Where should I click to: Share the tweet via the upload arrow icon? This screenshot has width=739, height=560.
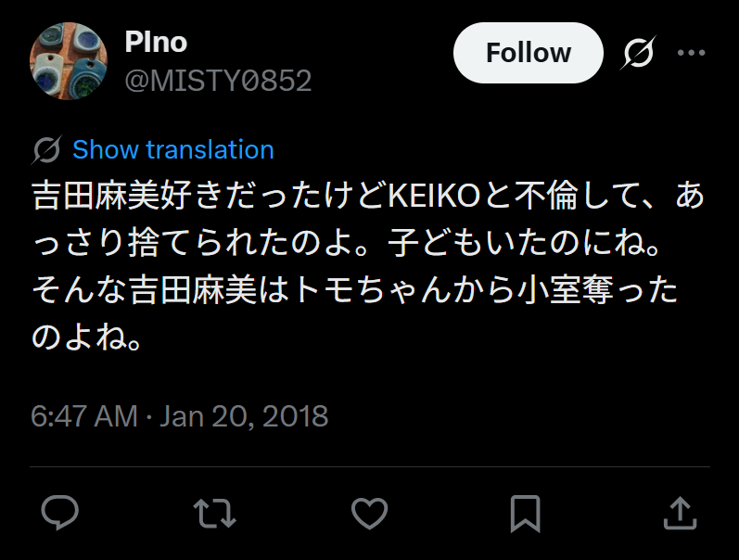pyautogui.click(x=680, y=512)
